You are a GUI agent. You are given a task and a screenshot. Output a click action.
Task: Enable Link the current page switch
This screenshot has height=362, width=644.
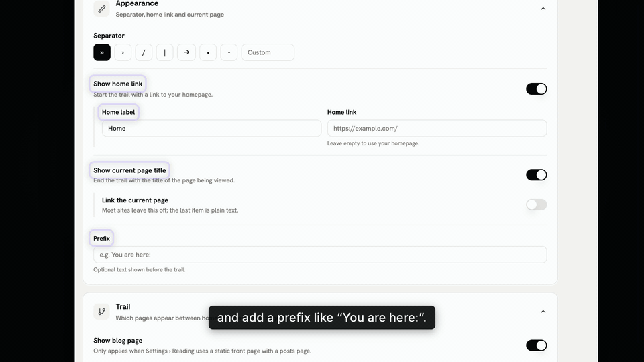coord(537,205)
